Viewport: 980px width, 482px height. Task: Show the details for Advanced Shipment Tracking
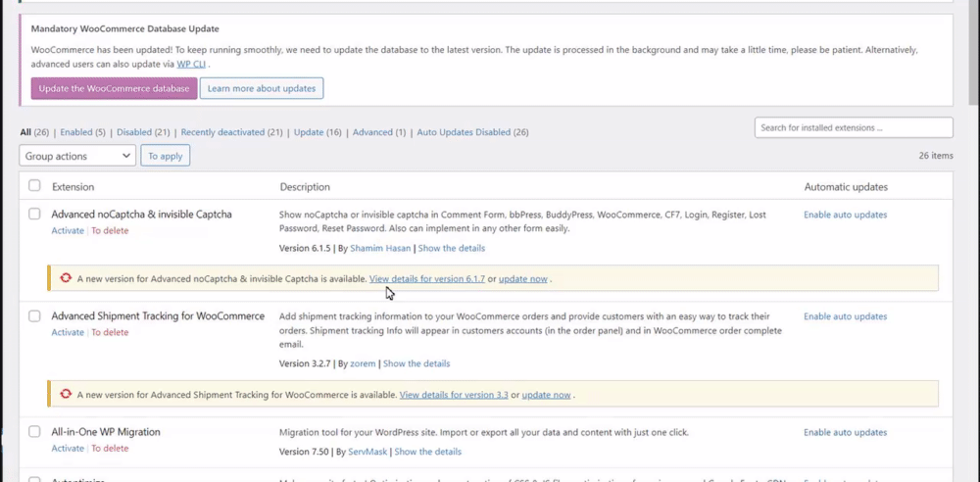pyautogui.click(x=416, y=363)
